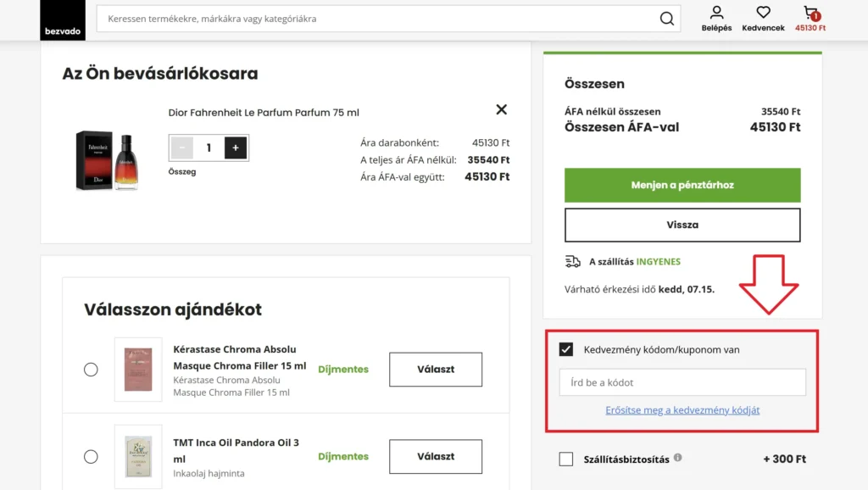Viewport: 868px width, 490px height.
Task: Remove Dior Fahrenheit with the X icon
Action: coord(502,109)
